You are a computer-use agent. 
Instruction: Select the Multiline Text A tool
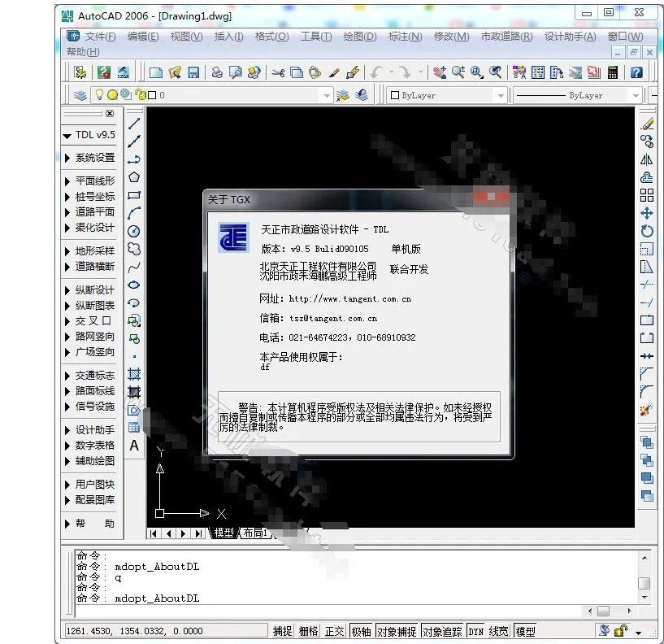tap(134, 446)
